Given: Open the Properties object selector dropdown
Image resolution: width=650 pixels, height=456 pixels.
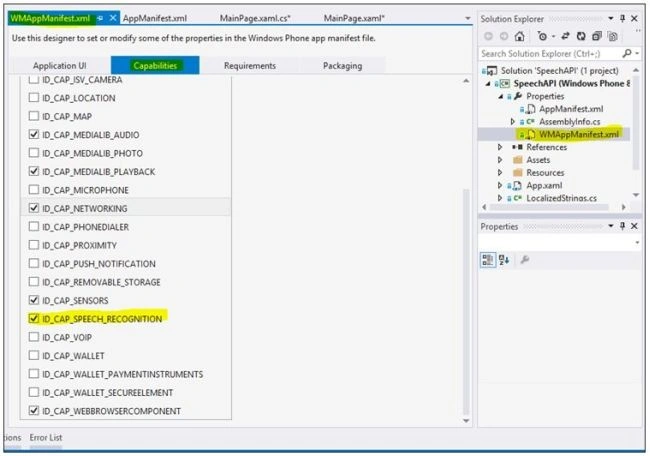Looking at the screenshot, I should coord(637,243).
